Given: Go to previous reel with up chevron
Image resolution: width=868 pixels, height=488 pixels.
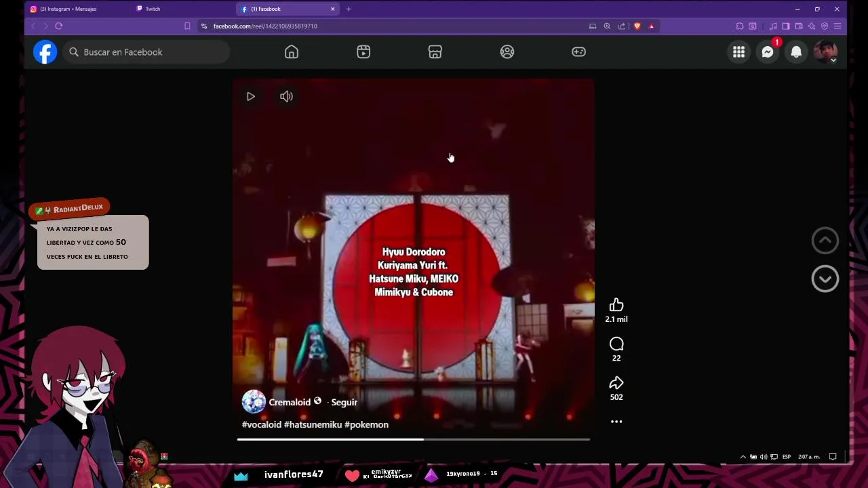Looking at the screenshot, I should [825, 241].
